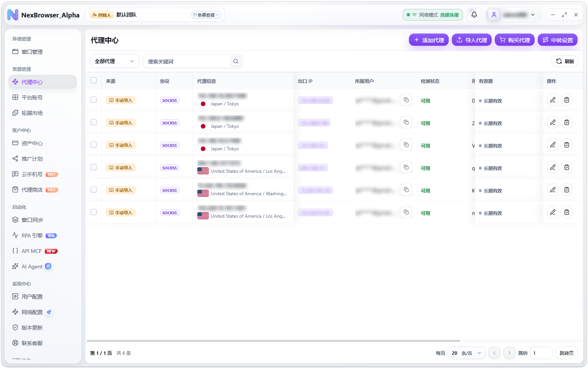Click the check icon for last Los Angeles proxy

(567, 212)
